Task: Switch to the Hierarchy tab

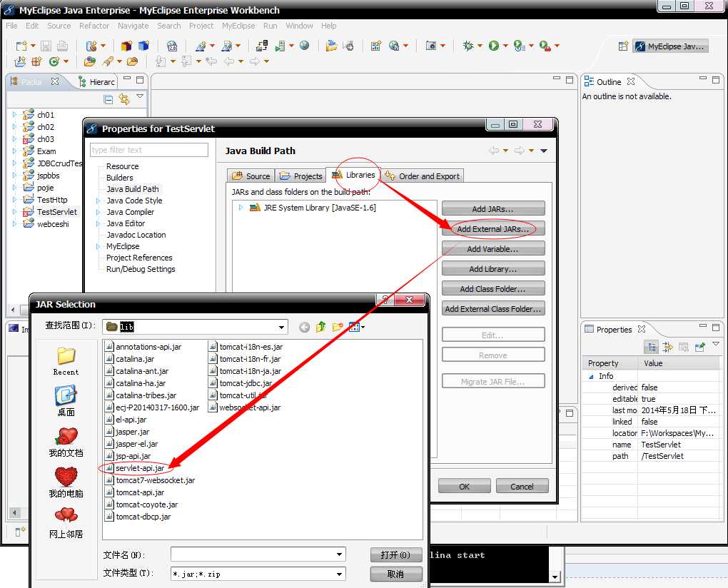Action: [96, 81]
